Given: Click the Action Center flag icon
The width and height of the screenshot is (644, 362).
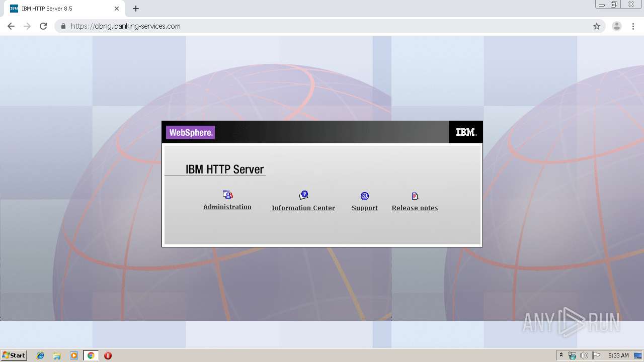Looking at the screenshot, I should (x=596, y=355).
